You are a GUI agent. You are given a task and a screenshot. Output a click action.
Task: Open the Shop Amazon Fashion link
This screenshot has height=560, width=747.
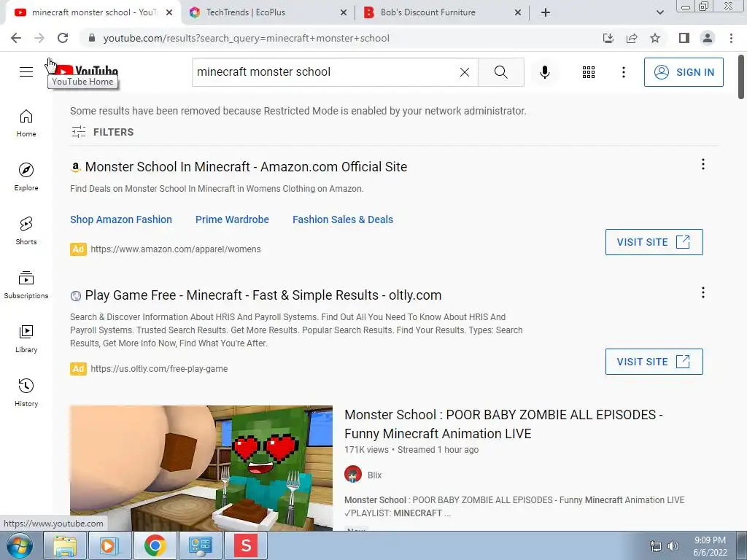[121, 219]
